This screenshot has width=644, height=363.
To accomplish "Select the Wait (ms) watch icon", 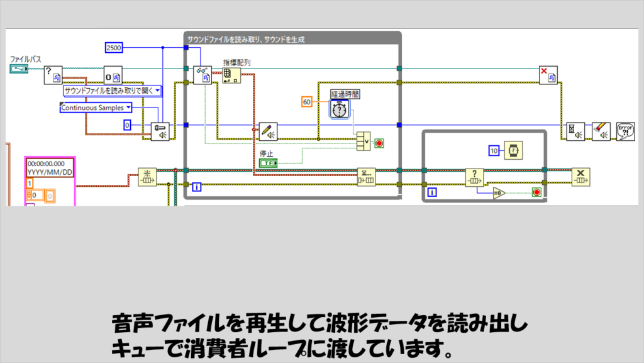I will [x=513, y=151].
